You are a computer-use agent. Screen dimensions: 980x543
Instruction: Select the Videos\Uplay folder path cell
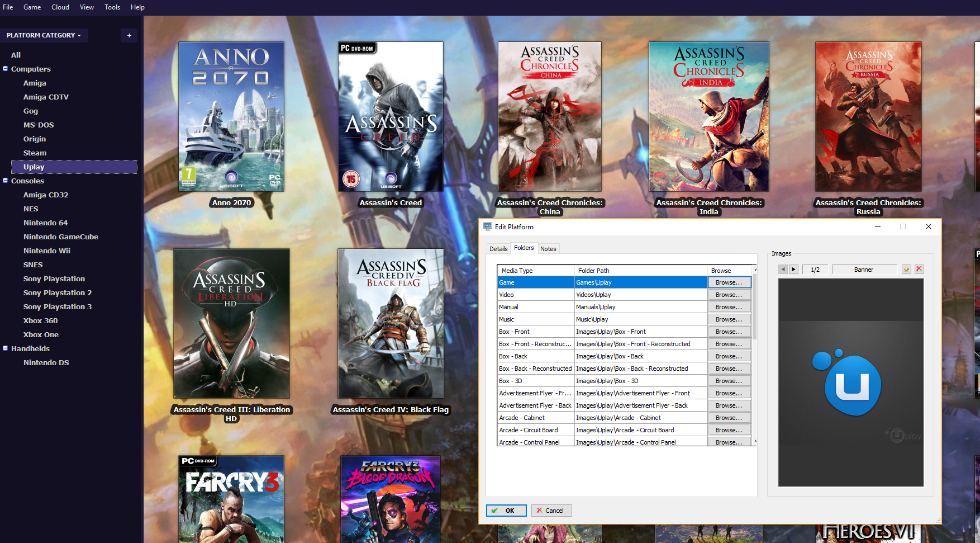pyautogui.click(x=641, y=295)
